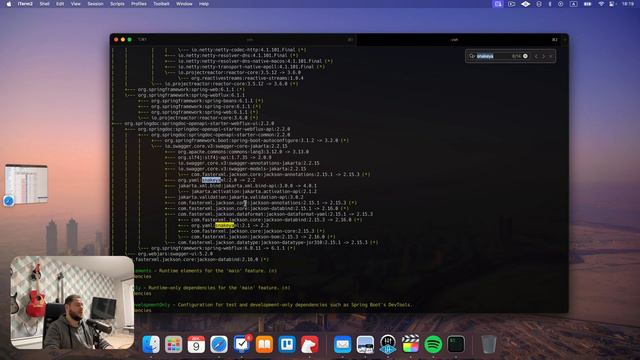Open Mail from the Dock

(x=342, y=344)
